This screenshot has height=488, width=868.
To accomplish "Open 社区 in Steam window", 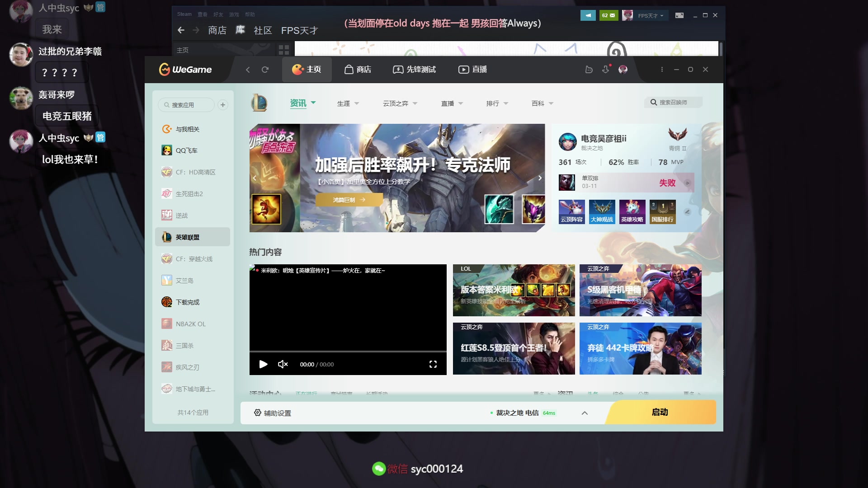I will 263,30.
